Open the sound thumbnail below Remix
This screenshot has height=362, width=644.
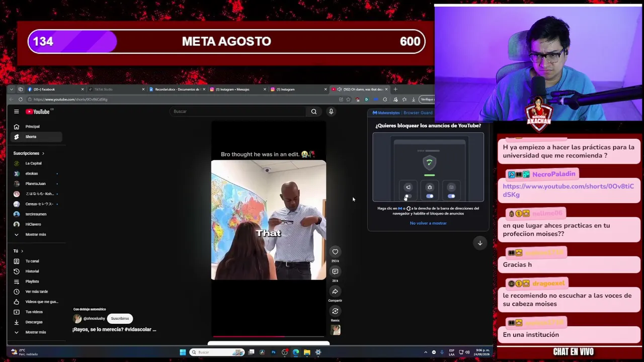coord(336,330)
